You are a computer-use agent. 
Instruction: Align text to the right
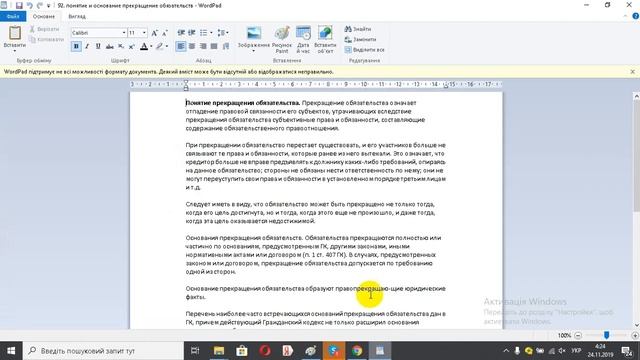(x=203, y=47)
